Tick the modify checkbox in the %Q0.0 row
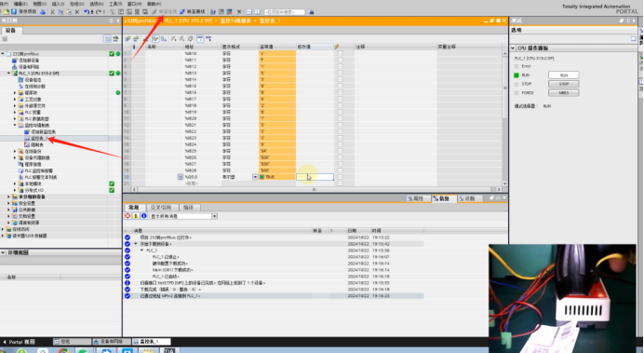This screenshot has height=353, width=644. (340, 177)
